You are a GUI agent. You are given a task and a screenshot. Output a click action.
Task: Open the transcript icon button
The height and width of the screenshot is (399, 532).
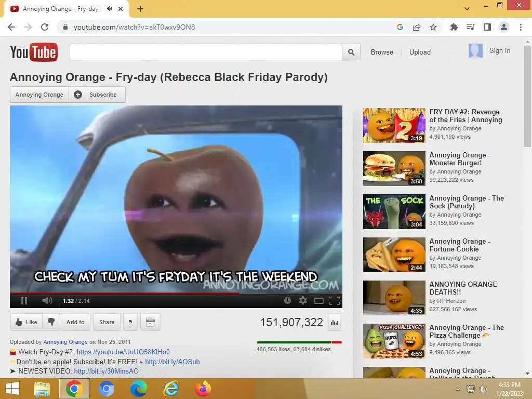150,322
